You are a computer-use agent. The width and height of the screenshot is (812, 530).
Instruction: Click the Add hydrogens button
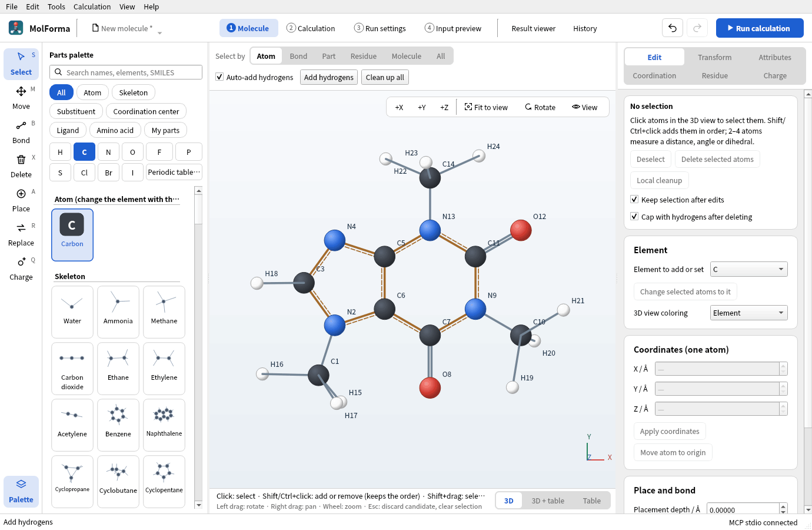click(x=329, y=77)
